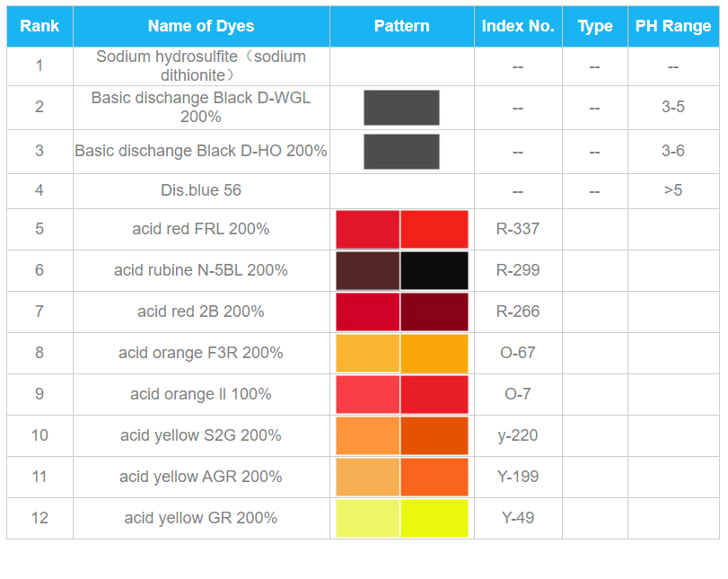Click the yellow swatch for acid yellow GR

click(x=434, y=518)
